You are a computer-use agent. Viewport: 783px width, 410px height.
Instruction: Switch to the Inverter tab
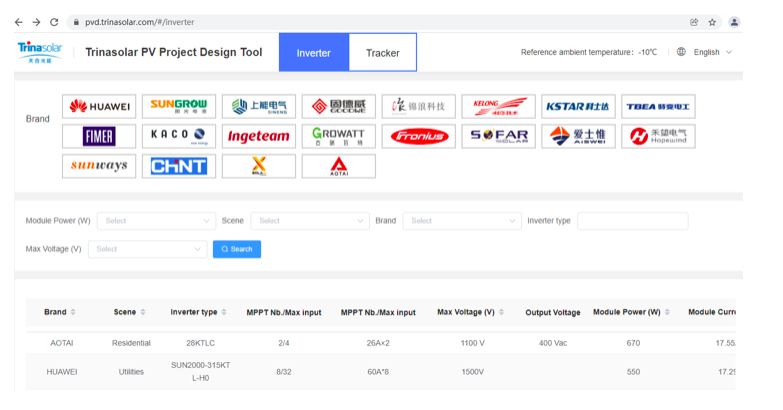[314, 52]
